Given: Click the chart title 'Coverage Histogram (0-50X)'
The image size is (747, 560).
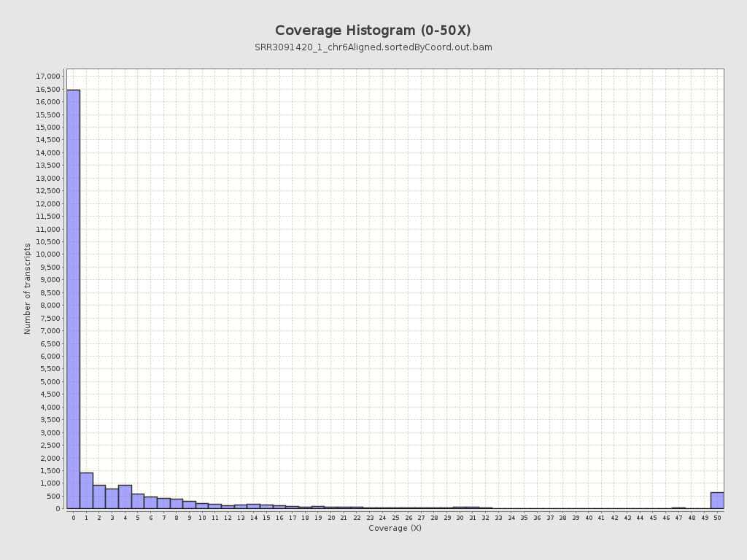Looking at the screenshot, I should (x=373, y=31).
